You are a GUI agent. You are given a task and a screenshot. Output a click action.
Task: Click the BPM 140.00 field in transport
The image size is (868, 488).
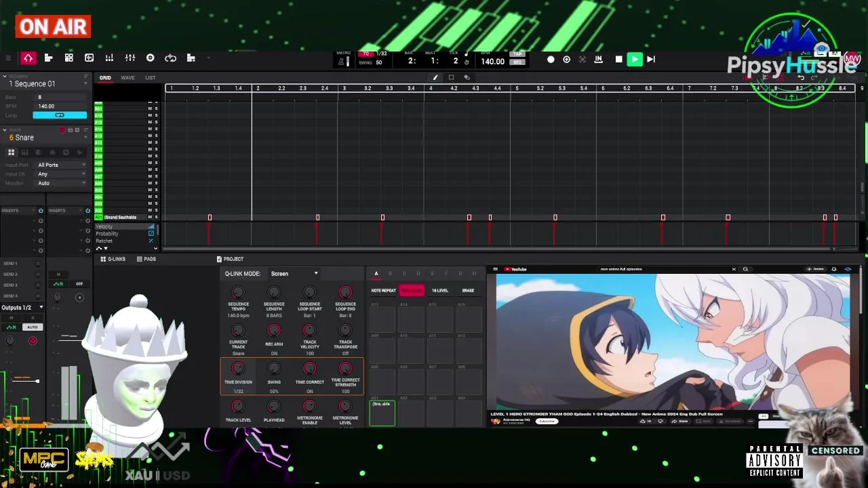[x=492, y=62]
